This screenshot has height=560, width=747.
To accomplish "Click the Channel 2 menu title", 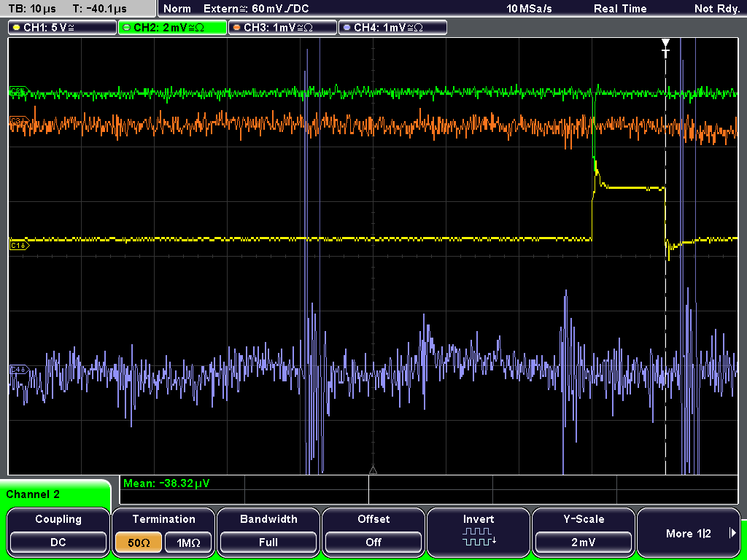I will (x=33, y=494).
